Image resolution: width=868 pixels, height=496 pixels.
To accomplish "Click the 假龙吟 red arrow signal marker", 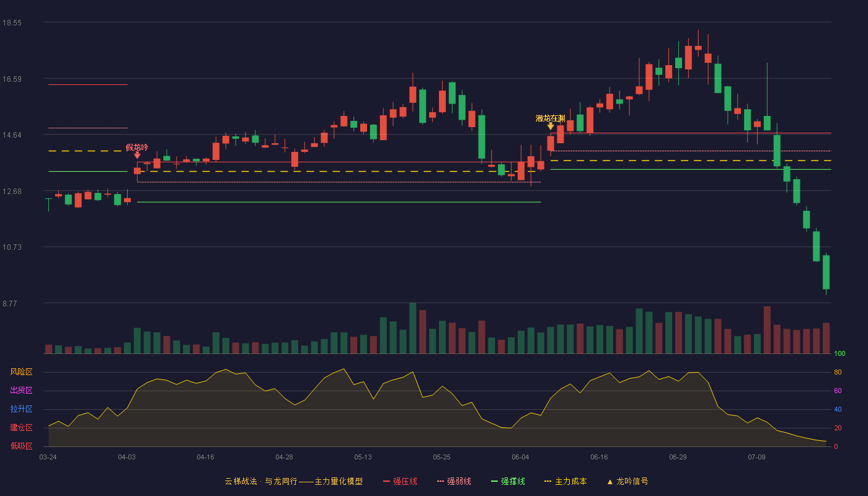I will point(137,155).
